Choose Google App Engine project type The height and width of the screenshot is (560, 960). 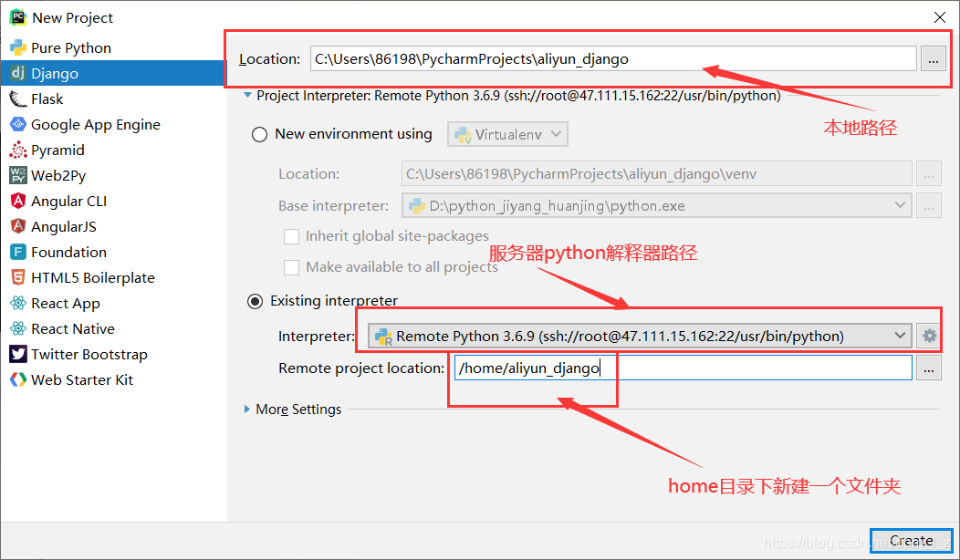(x=96, y=125)
